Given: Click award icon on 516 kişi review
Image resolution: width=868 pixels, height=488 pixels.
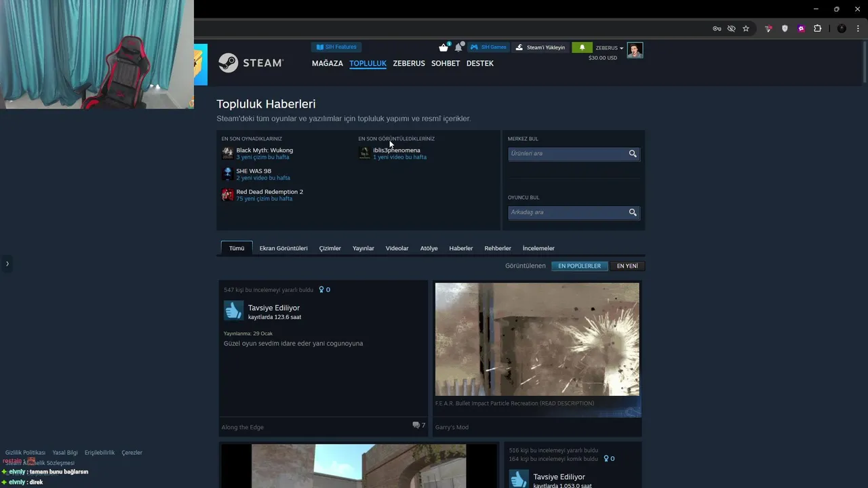Looking at the screenshot, I should 606,459.
